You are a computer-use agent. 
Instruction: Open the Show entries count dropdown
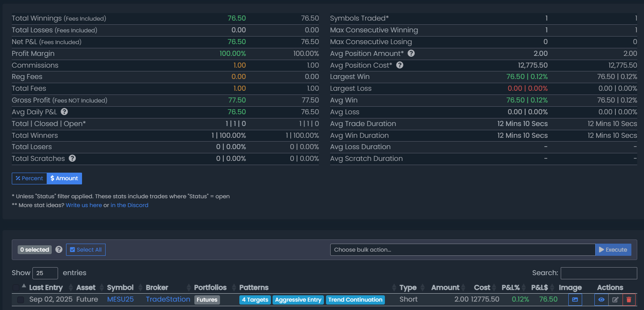[45, 273]
